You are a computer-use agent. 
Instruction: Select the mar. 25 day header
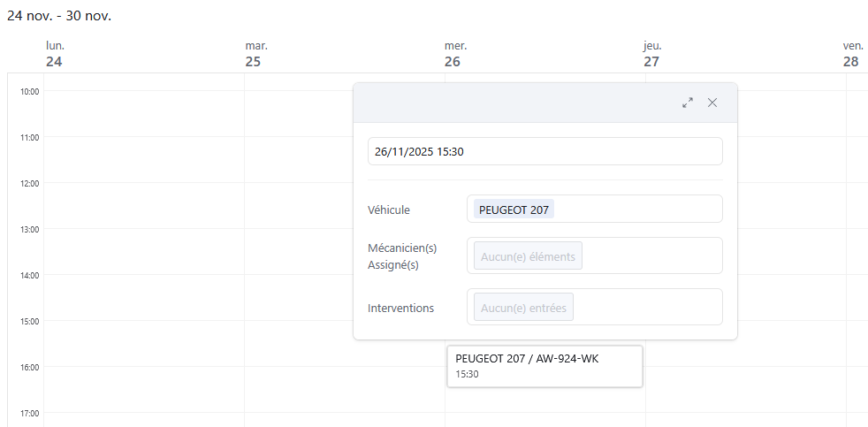click(x=255, y=55)
